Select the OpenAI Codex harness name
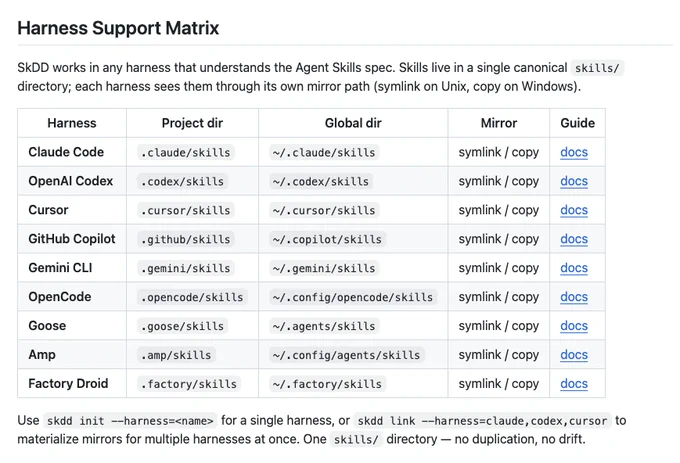 (71, 181)
